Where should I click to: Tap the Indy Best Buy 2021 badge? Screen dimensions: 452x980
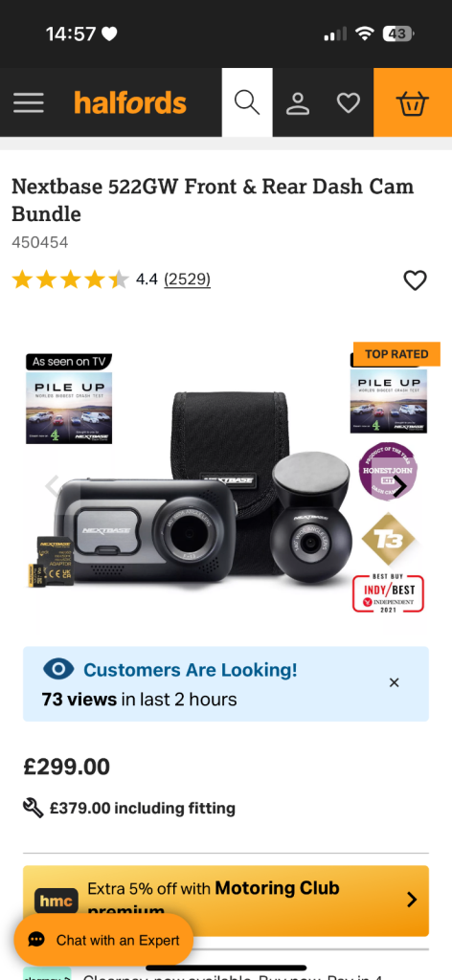(x=388, y=593)
